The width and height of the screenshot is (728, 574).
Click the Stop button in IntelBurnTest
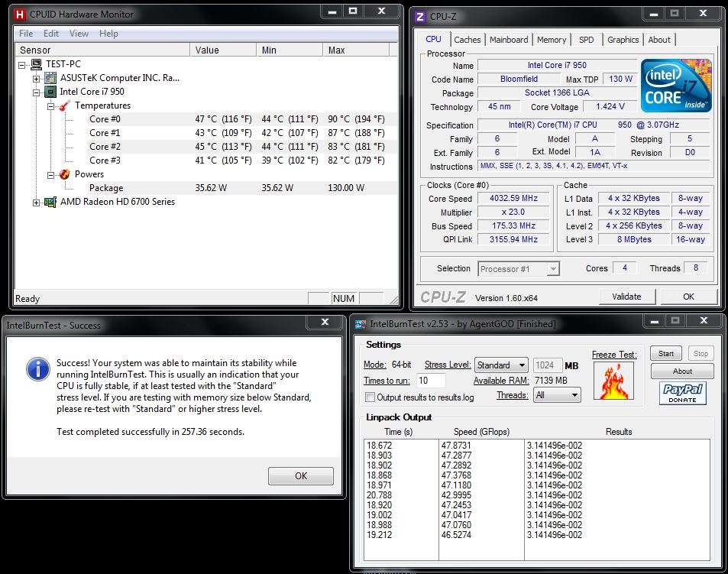[x=700, y=354]
